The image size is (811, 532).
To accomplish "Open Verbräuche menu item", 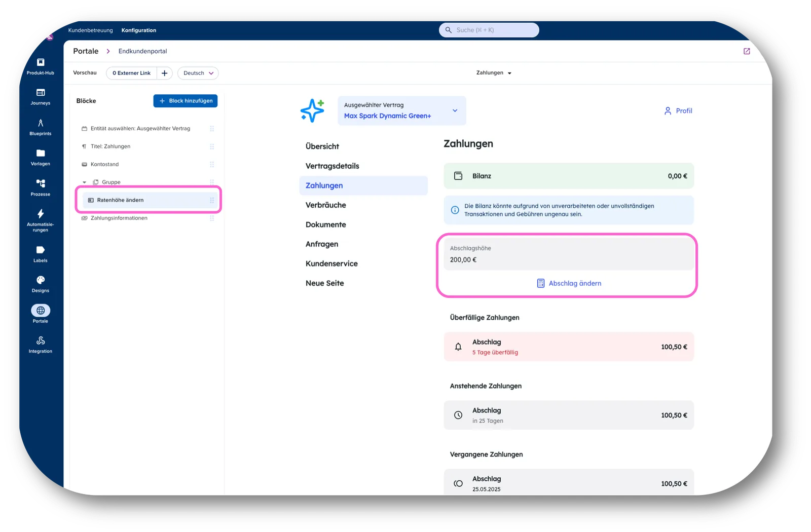I will 326,205.
